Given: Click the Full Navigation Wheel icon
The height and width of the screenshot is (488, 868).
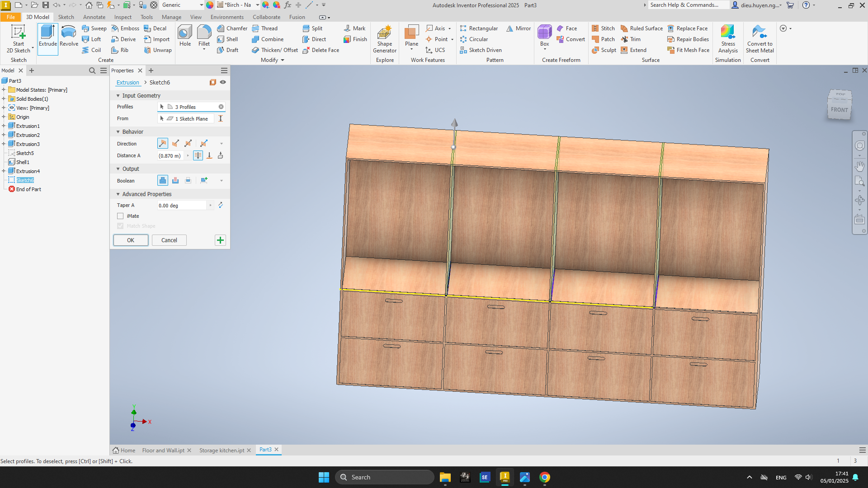Looking at the screenshot, I should click(x=859, y=145).
